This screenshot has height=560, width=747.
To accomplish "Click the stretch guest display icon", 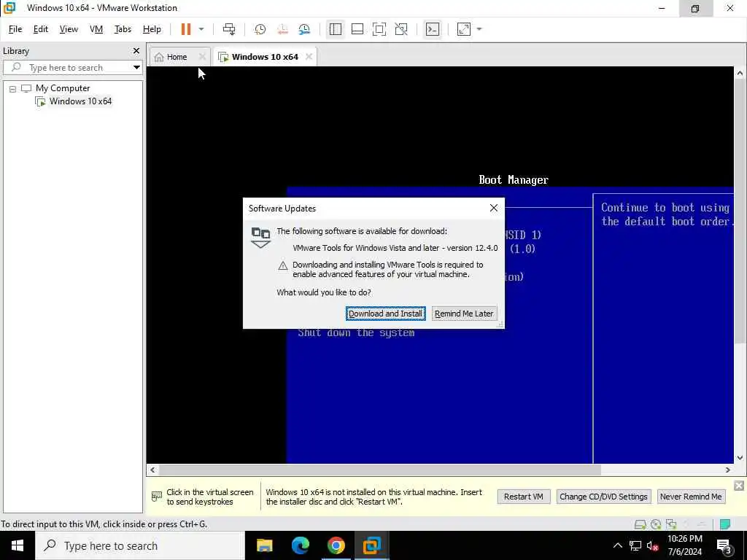I will (463, 29).
